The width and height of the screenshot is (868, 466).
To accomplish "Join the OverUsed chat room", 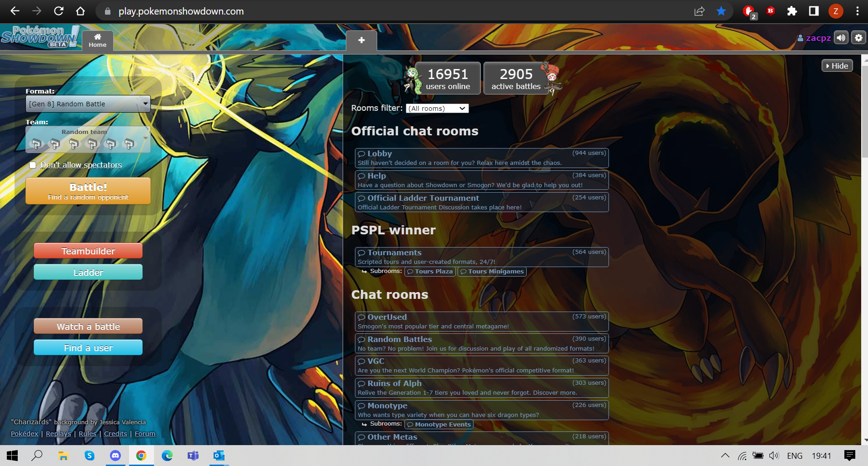I will pyautogui.click(x=482, y=322).
